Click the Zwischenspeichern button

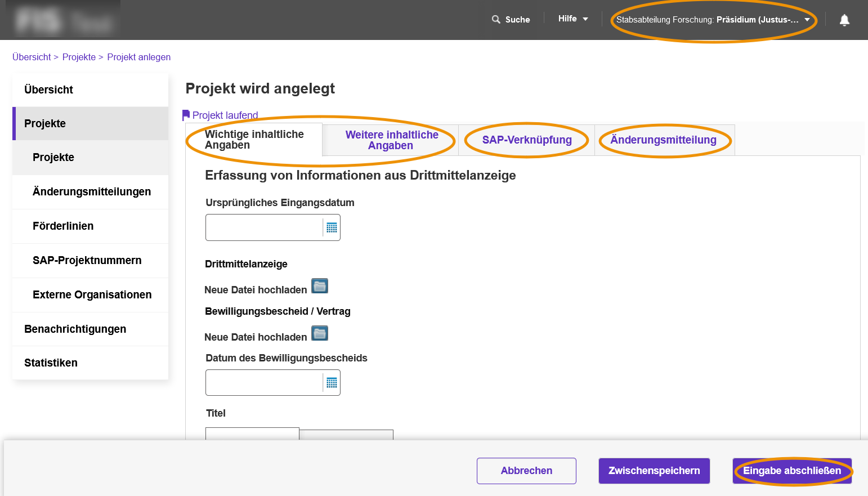click(654, 471)
